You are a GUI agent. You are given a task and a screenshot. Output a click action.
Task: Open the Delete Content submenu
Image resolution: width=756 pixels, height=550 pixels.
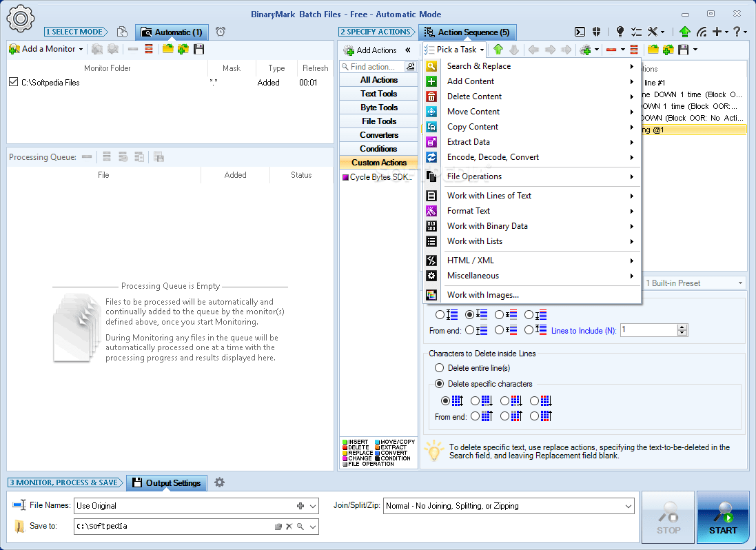pyautogui.click(x=532, y=96)
